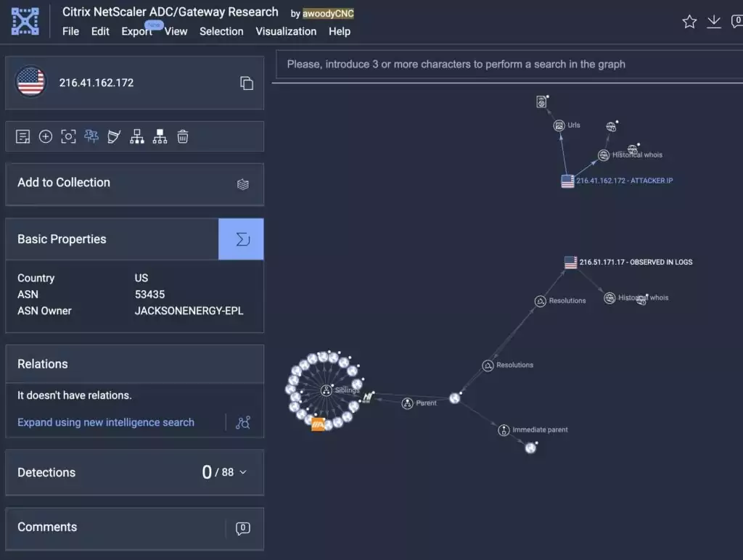Screen dimensions: 743x560
Task: Click the Relations panel header
Action: click(134, 364)
